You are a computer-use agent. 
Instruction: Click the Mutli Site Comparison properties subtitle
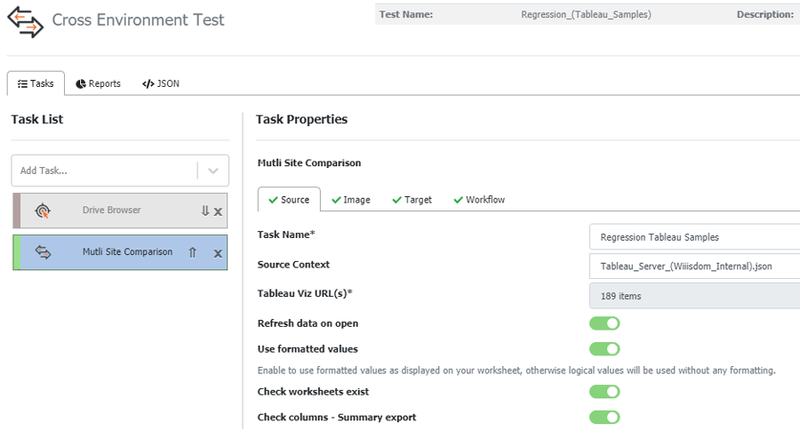point(309,163)
